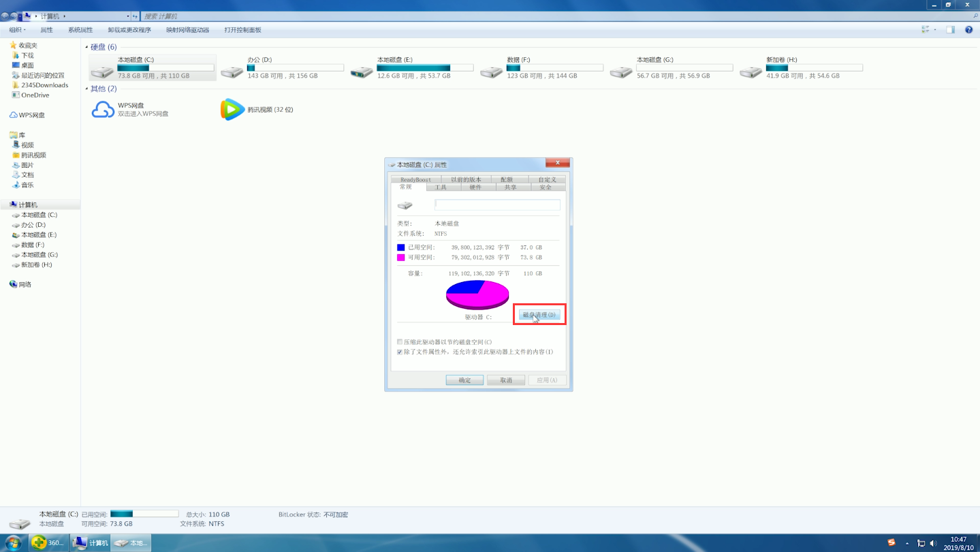This screenshot has width=980, height=552.
Task: Collapse the 硬盘 (6) group
Action: tap(86, 47)
